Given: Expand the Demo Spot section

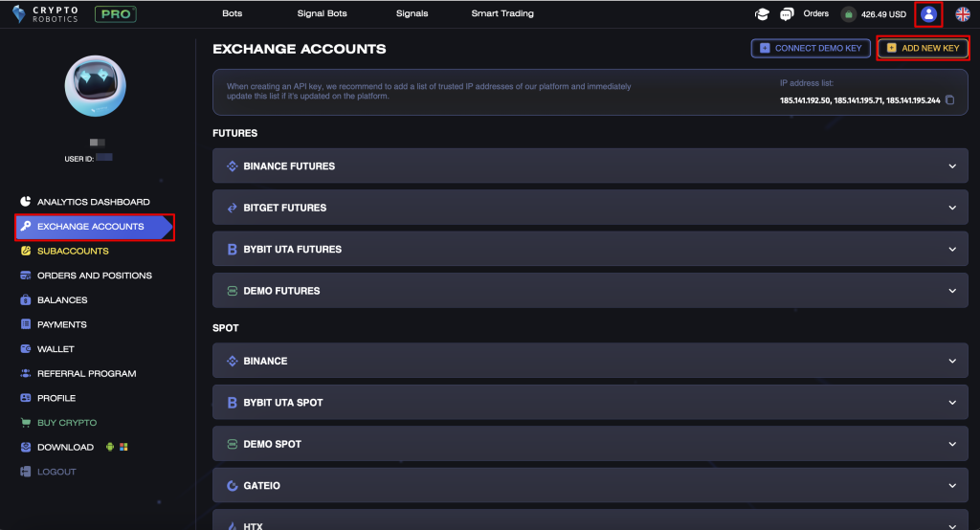Looking at the screenshot, I should click(590, 444).
